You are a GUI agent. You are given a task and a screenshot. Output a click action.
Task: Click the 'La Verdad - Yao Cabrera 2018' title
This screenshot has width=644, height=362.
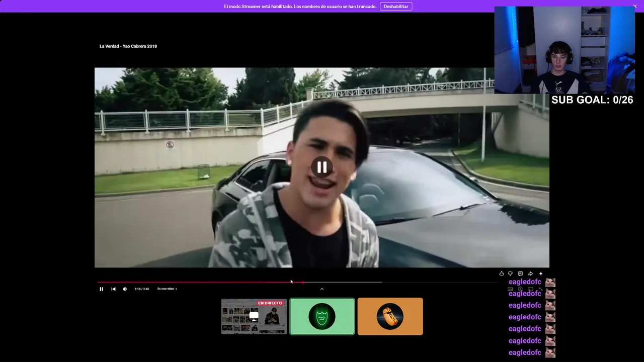tap(128, 46)
